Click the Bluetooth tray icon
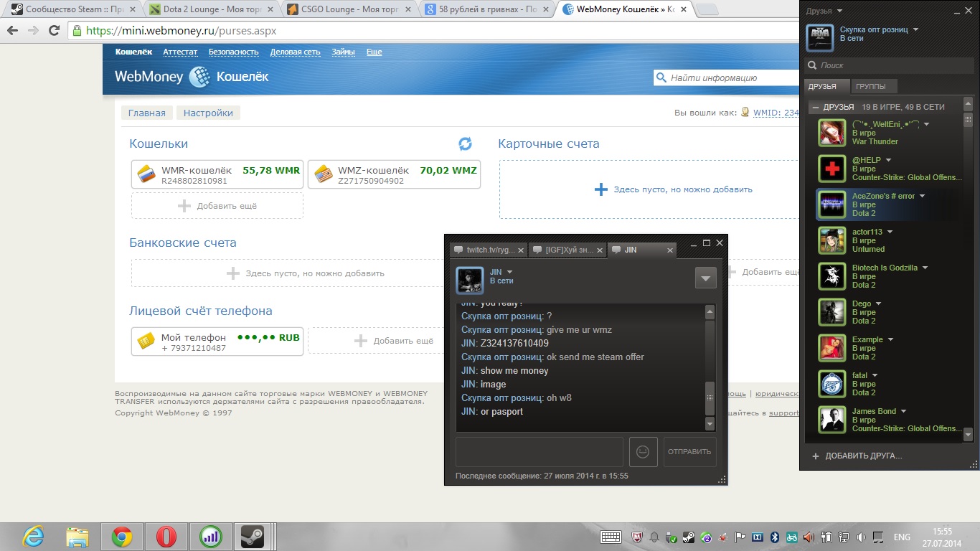This screenshot has height=551, width=980. (775, 537)
